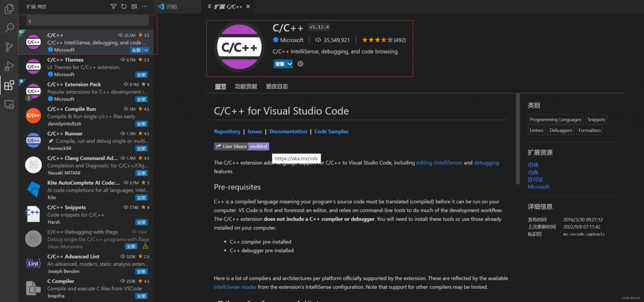
Task: Open the Issues link
Action: (x=255, y=131)
